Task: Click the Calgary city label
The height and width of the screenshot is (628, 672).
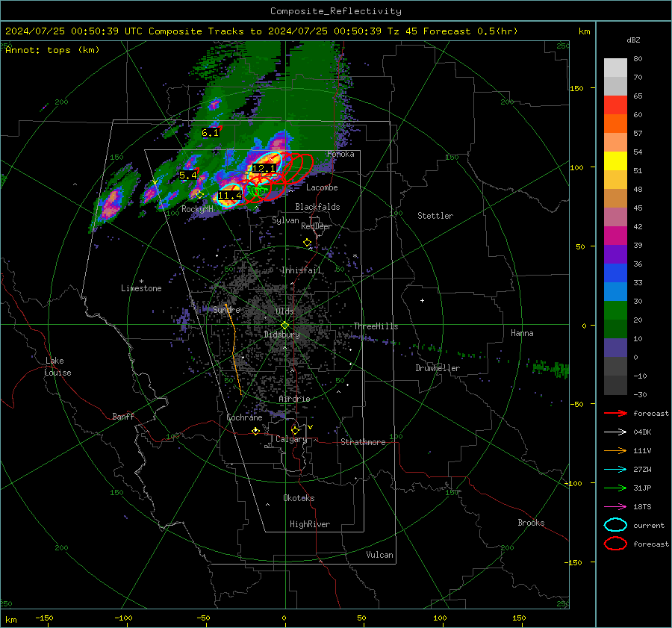Action: coord(291,439)
